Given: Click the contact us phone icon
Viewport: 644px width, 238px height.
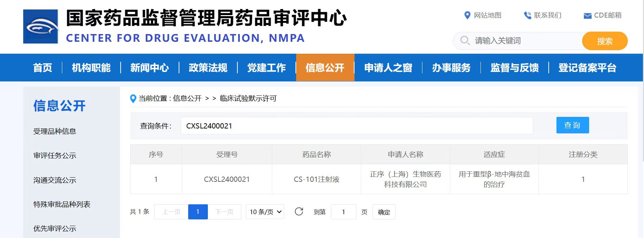Looking at the screenshot, I should (527, 15).
